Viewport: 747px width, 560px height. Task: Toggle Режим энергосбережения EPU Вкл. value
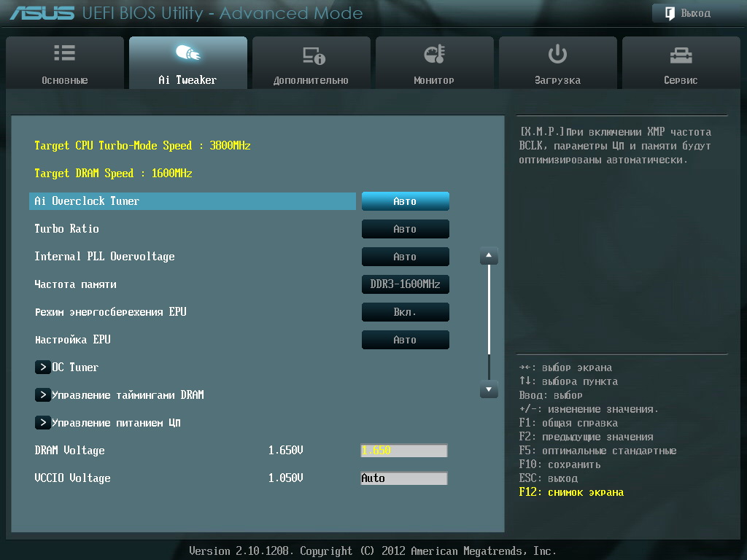click(406, 312)
